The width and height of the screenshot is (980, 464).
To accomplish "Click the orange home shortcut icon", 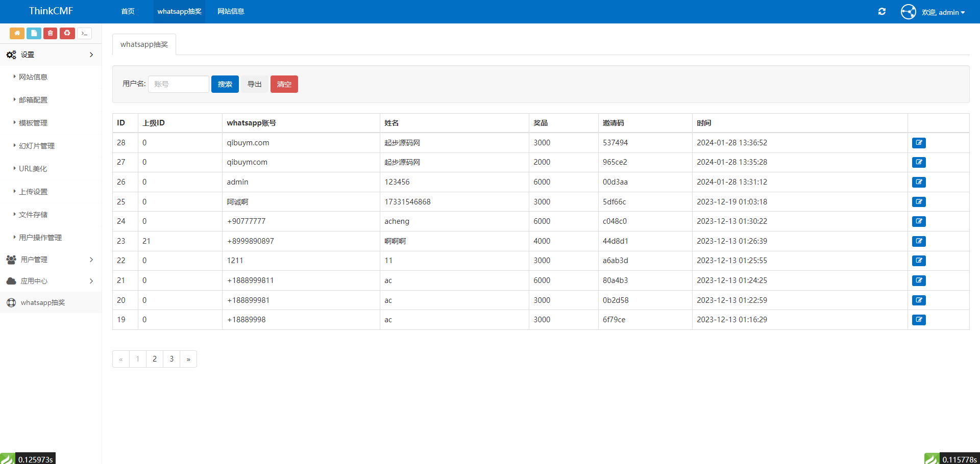I will (x=17, y=33).
